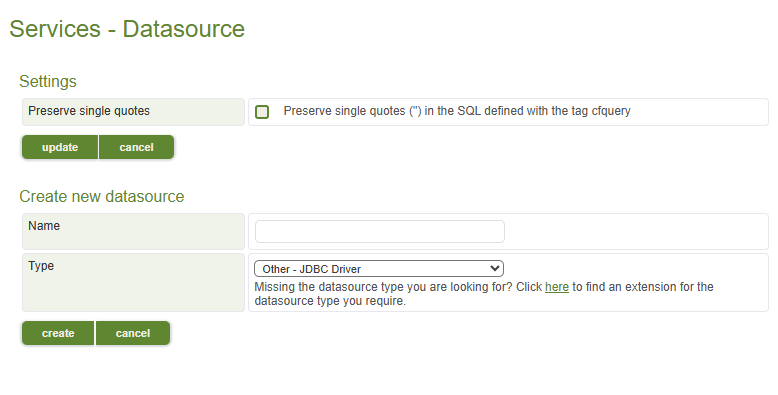Click the description mentioning the tag cfquery
The height and width of the screenshot is (395, 778).
click(457, 111)
